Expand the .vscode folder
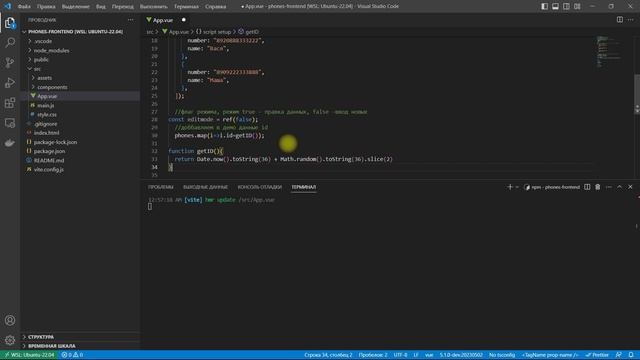Screen dimensions: 640x360 [x=43, y=41]
